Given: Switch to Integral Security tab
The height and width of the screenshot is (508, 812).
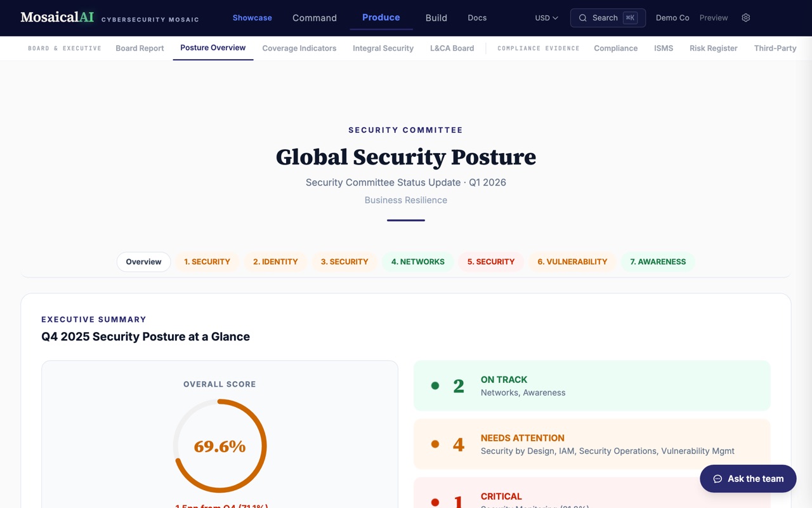Looking at the screenshot, I should [x=383, y=48].
